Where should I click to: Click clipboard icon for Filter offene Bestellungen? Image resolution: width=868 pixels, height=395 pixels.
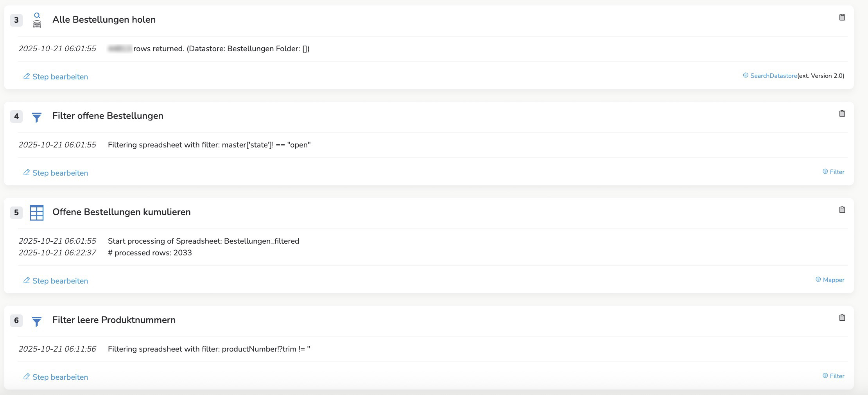842,114
